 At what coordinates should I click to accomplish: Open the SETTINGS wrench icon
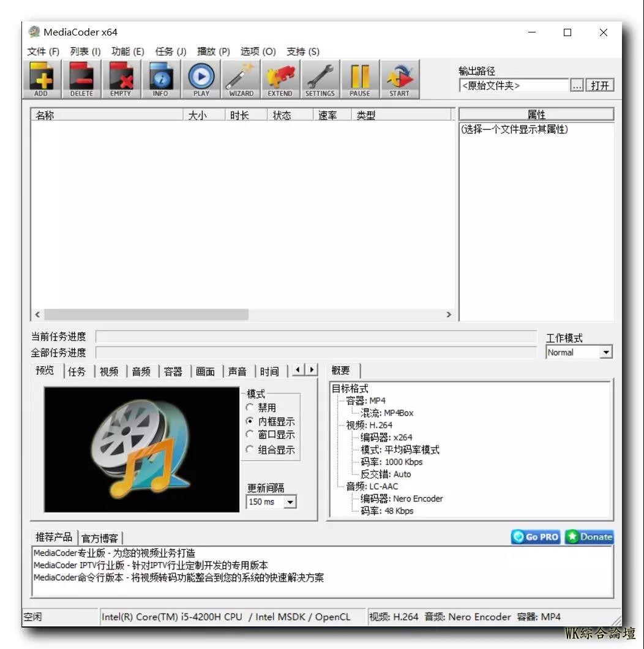click(x=320, y=79)
